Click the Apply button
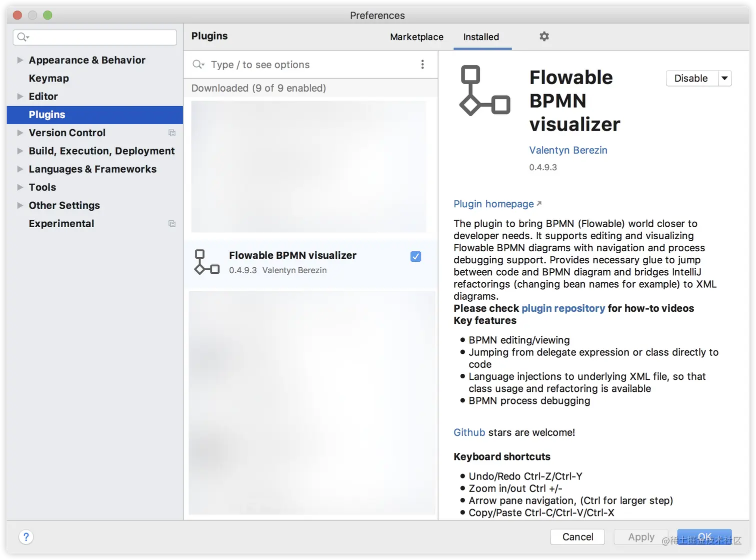756x560 pixels. pyautogui.click(x=640, y=536)
